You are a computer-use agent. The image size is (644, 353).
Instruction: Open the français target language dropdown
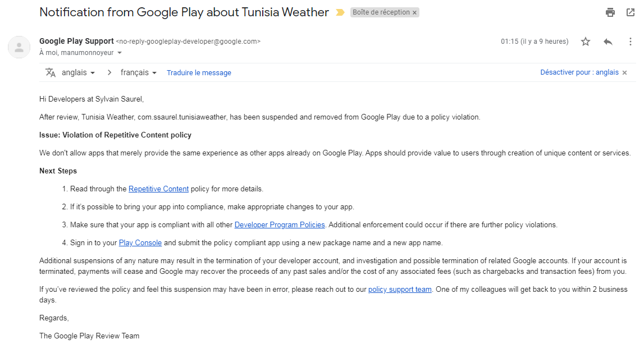click(x=138, y=72)
